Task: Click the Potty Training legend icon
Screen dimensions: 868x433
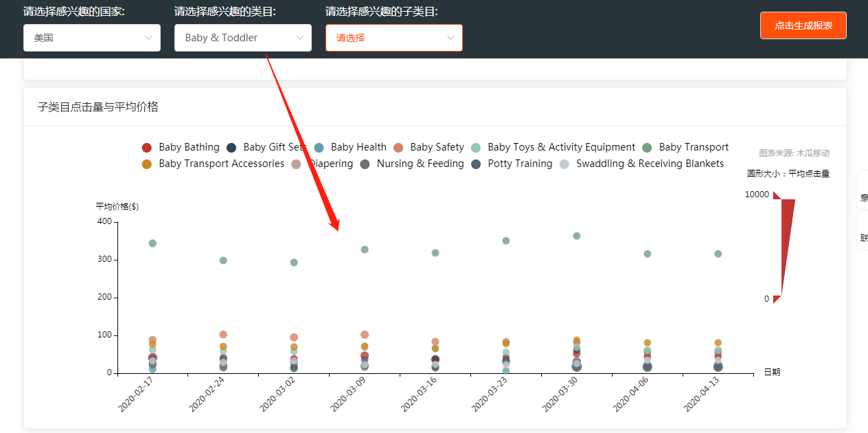Action: pos(476,164)
